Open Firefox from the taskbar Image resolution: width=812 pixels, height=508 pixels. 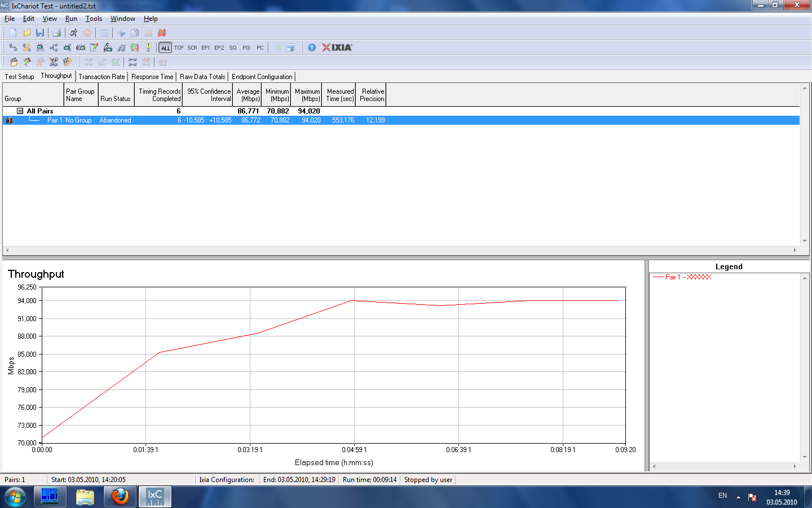[120, 497]
